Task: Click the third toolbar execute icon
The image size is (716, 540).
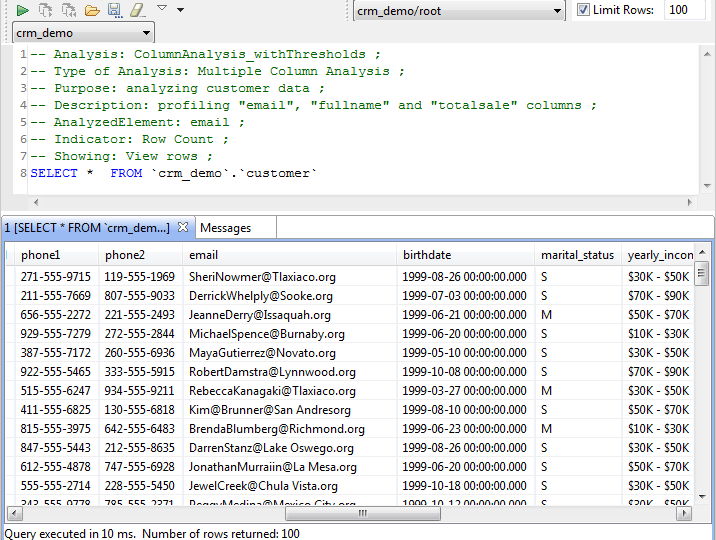Action: (69, 10)
